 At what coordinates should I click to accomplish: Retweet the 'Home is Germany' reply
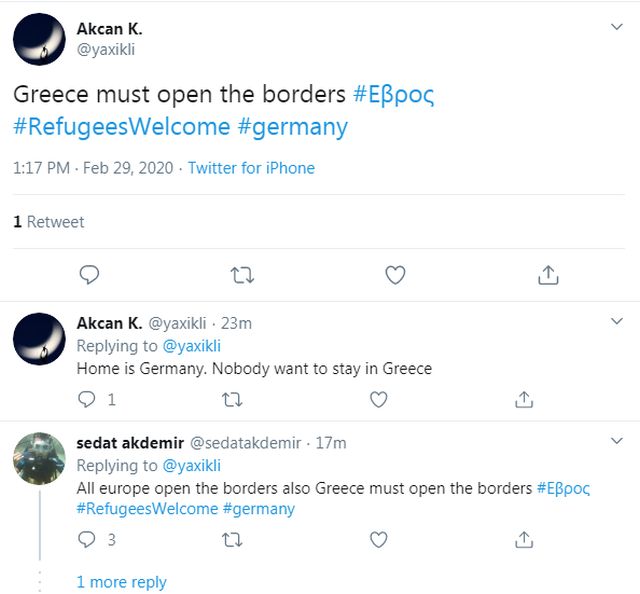point(232,399)
